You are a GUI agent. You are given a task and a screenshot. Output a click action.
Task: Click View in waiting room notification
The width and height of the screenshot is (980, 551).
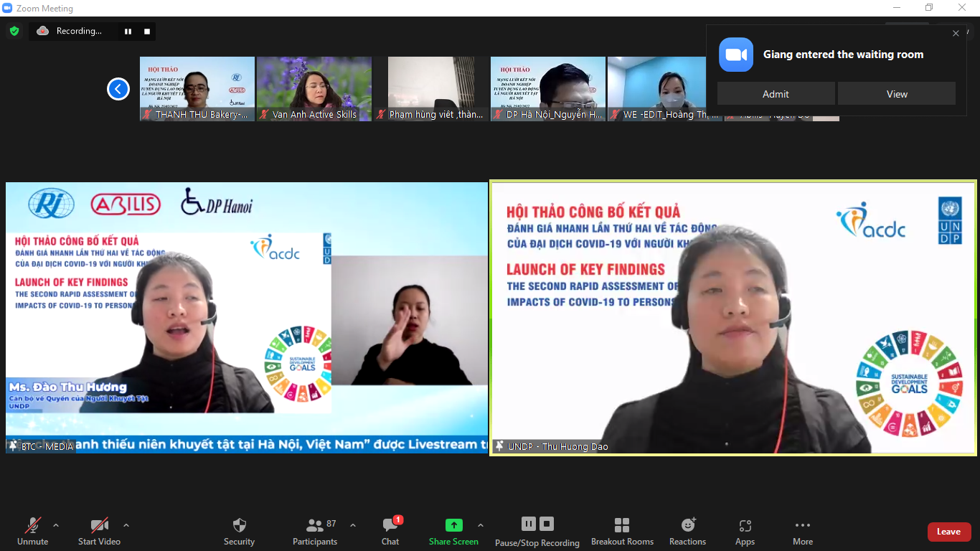[x=897, y=94]
